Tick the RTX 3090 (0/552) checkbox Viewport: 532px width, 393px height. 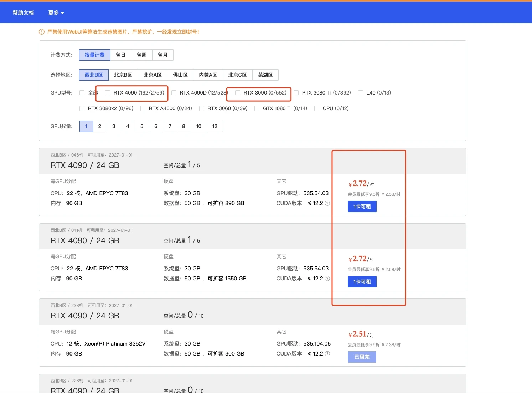238,93
